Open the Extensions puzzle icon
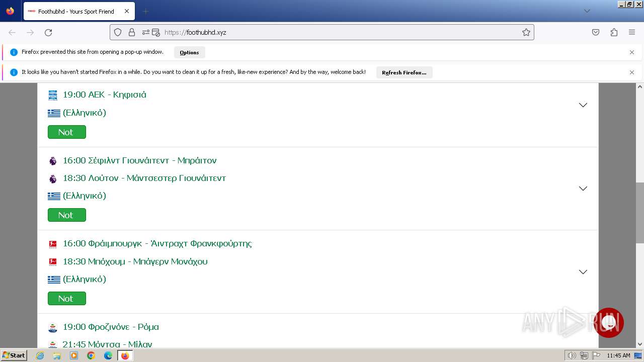The image size is (644, 362). click(614, 32)
